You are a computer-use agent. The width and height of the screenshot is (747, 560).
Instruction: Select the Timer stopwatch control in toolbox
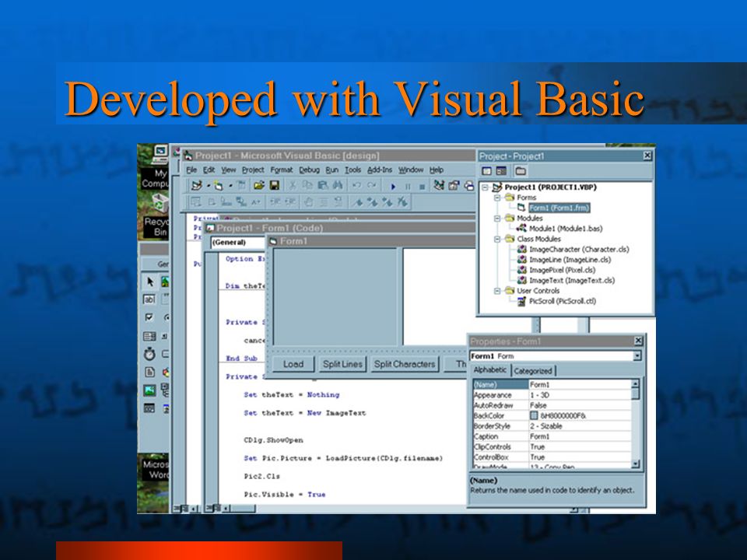149,354
